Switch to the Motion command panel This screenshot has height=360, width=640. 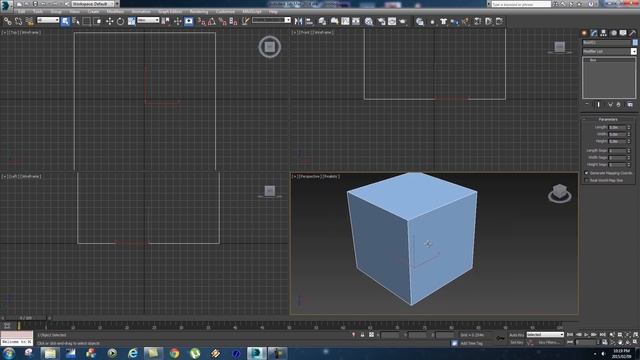pyautogui.click(x=613, y=33)
